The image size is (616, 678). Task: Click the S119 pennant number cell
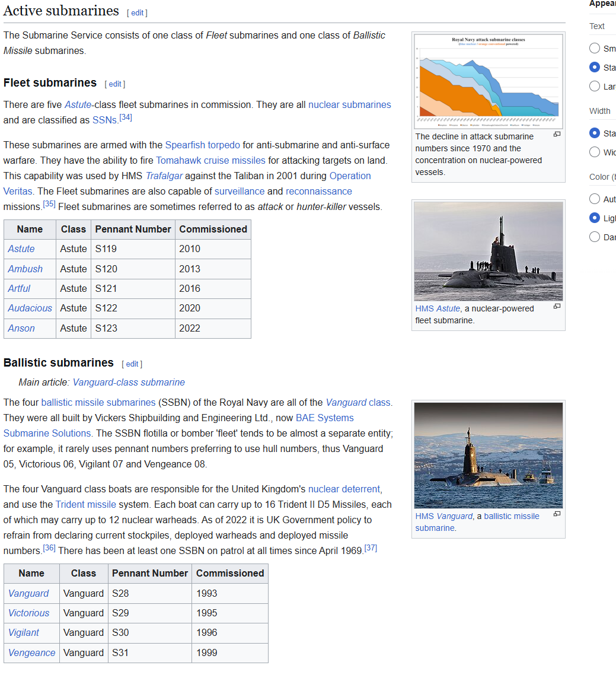point(133,249)
